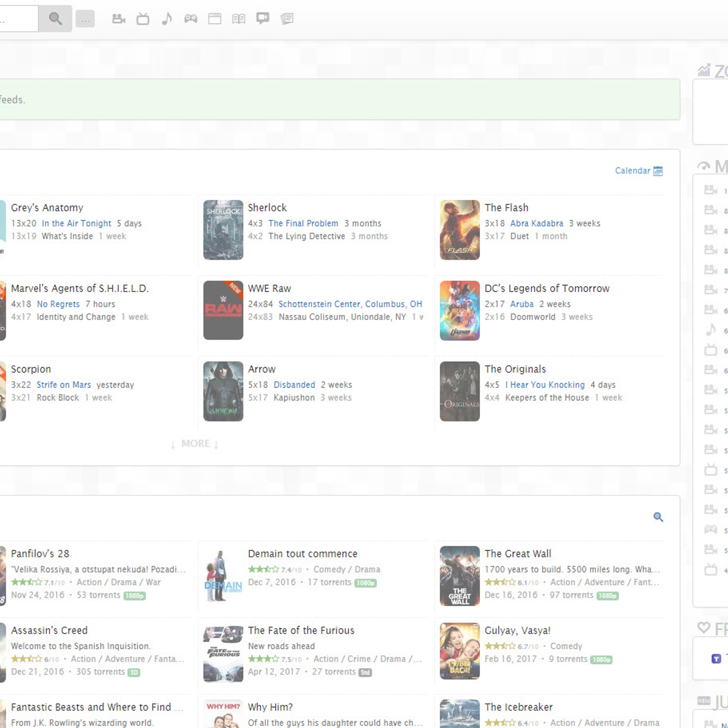Click the NEW badge icon in sidebar
728x728 pixels.
tap(703, 701)
